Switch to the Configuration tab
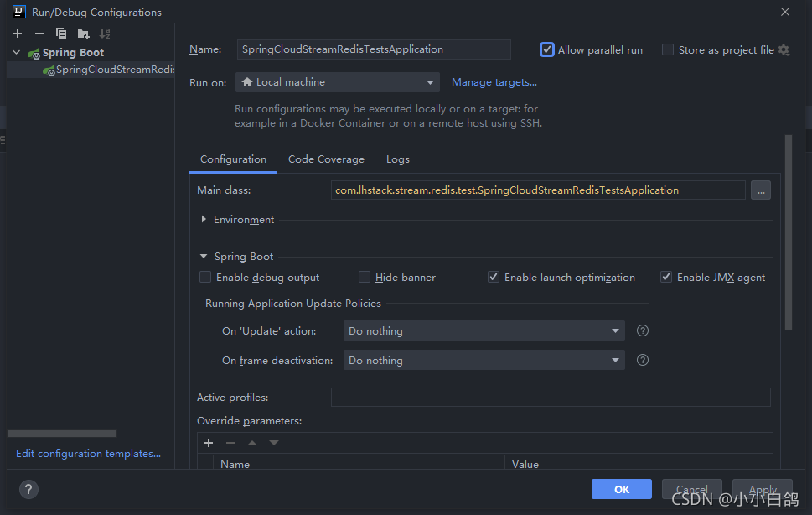The width and height of the screenshot is (812, 515). click(233, 159)
